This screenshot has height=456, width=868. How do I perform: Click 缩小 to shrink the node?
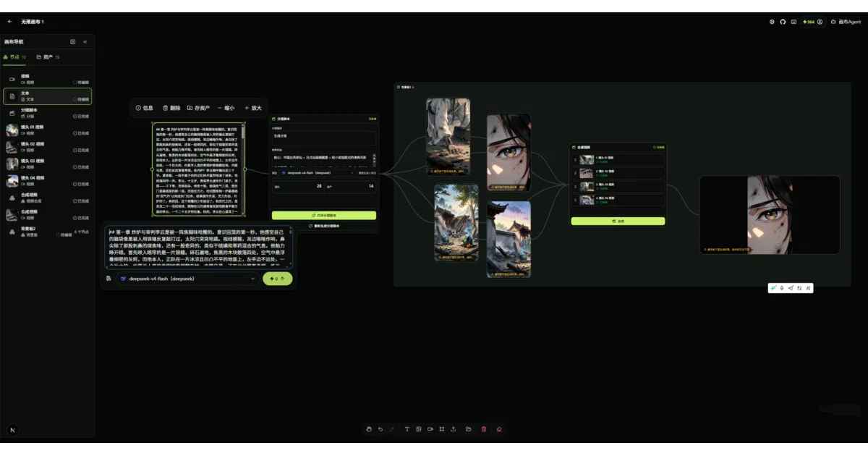pos(226,108)
